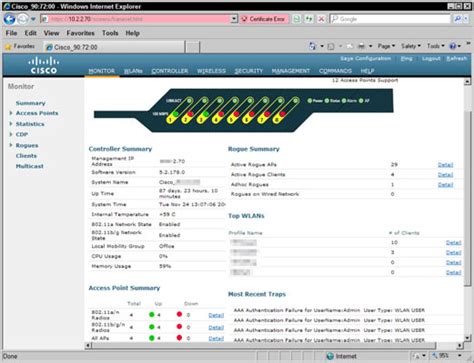474x363 pixels.
Task: Select the MONITOR tab
Action: tap(102, 71)
